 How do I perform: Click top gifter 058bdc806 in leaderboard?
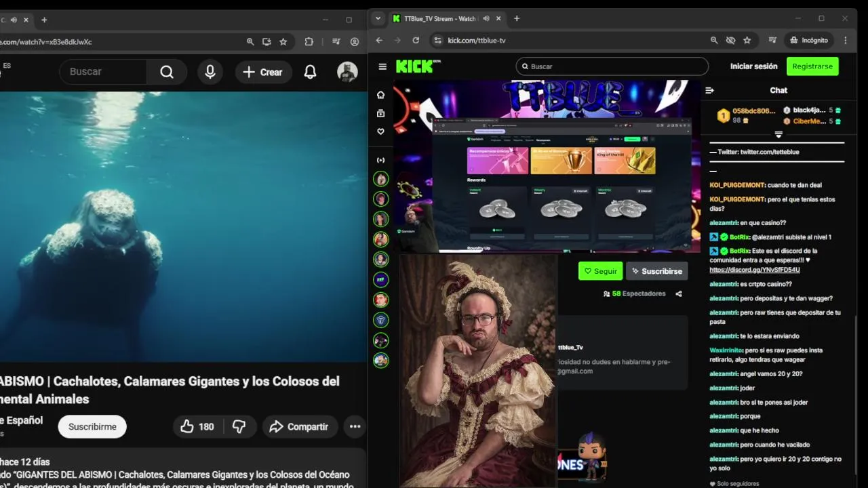pyautogui.click(x=753, y=110)
